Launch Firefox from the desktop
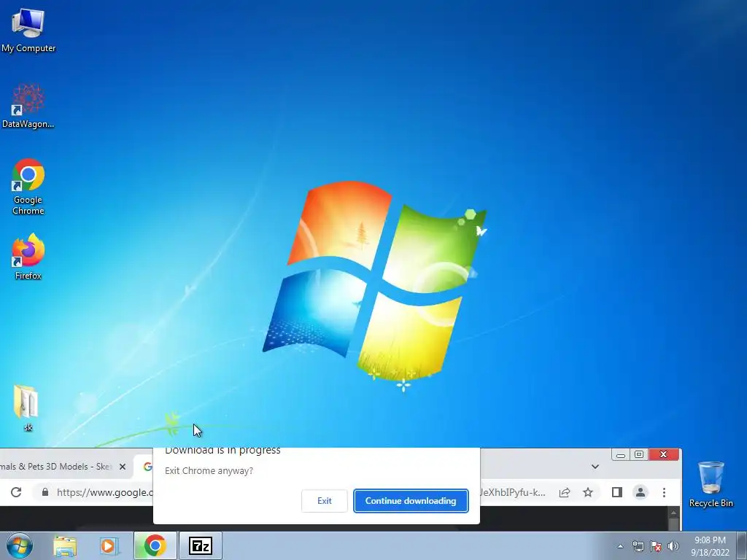This screenshot has height=560, width=747. (28, 256)
